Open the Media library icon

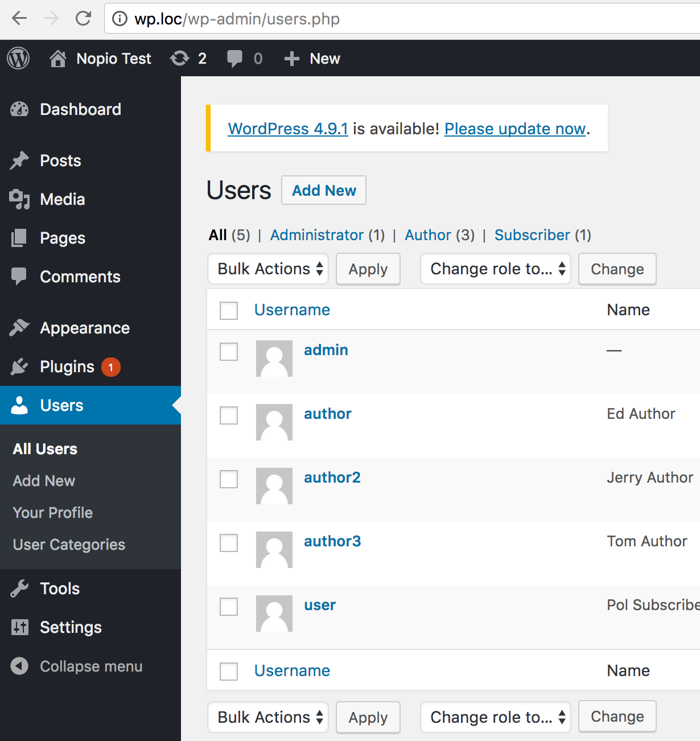pos(19,199)
